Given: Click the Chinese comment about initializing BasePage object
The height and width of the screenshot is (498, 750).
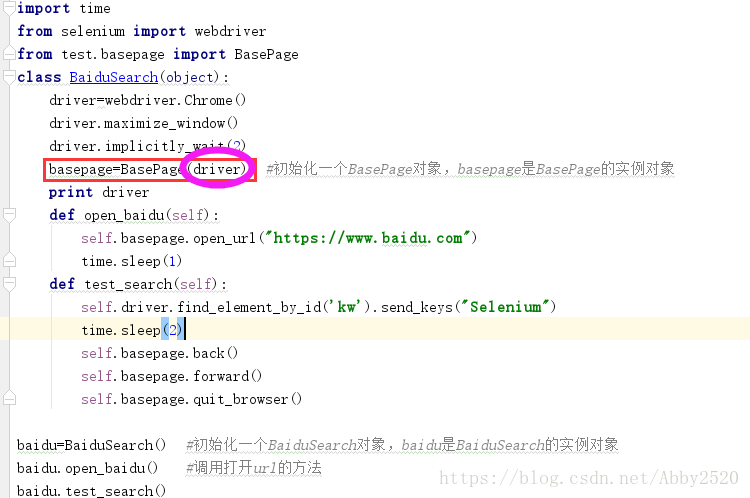Looking at the screenshot, I should [x=470, y=169].
